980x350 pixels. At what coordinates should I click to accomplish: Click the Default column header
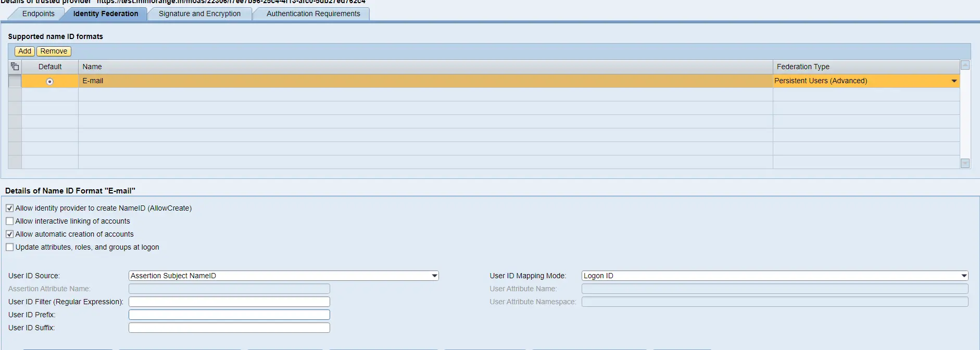tap(50, 67)
